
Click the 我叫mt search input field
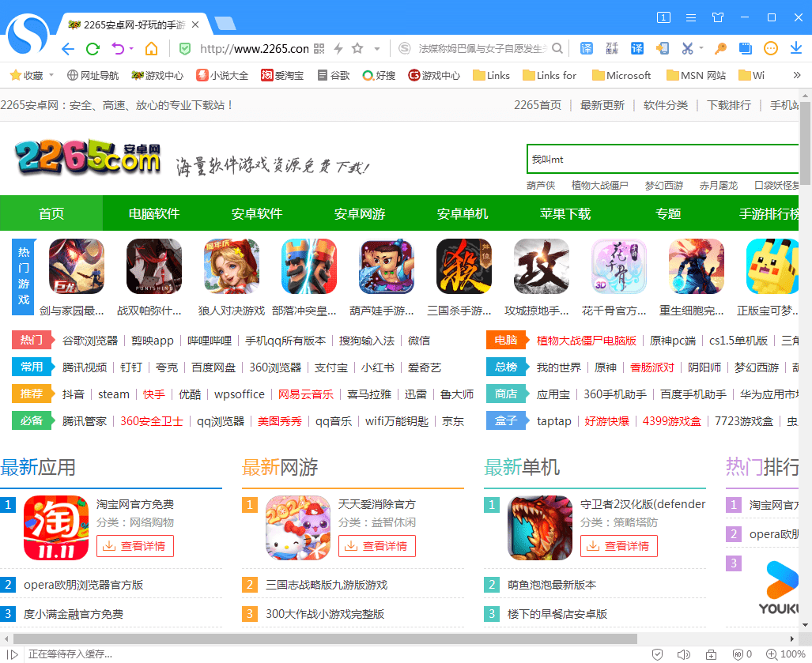tap(664, 159)
